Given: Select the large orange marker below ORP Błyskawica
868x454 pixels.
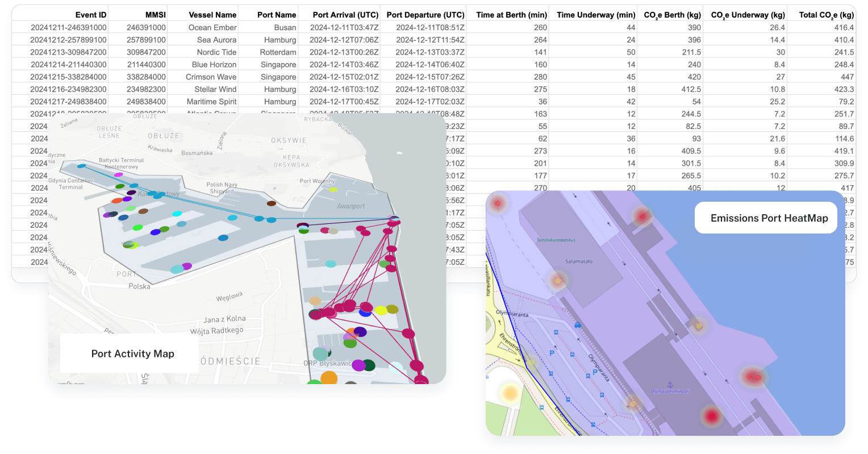Looking at the screenshot, I should (x=329, y=378).
